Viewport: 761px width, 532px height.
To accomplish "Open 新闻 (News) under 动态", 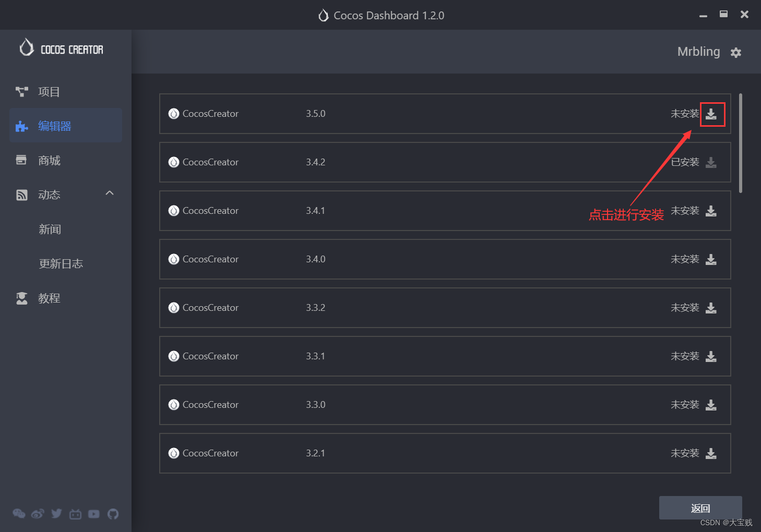I will (x=50, y=229).
